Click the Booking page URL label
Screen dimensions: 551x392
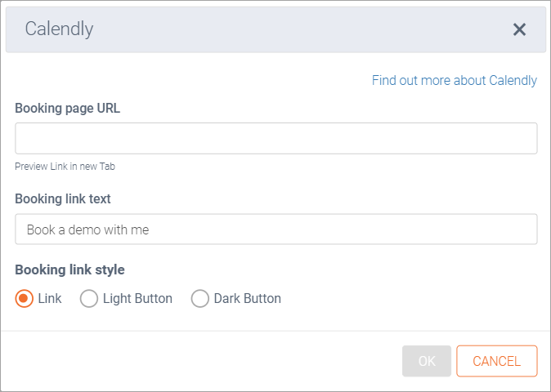67,109
